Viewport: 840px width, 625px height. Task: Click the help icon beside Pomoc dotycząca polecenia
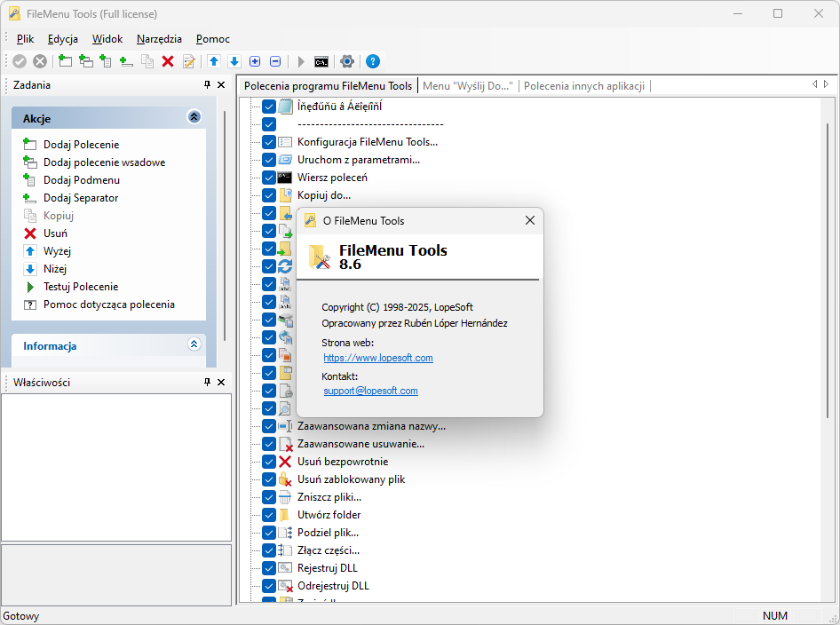click(30, 305)
